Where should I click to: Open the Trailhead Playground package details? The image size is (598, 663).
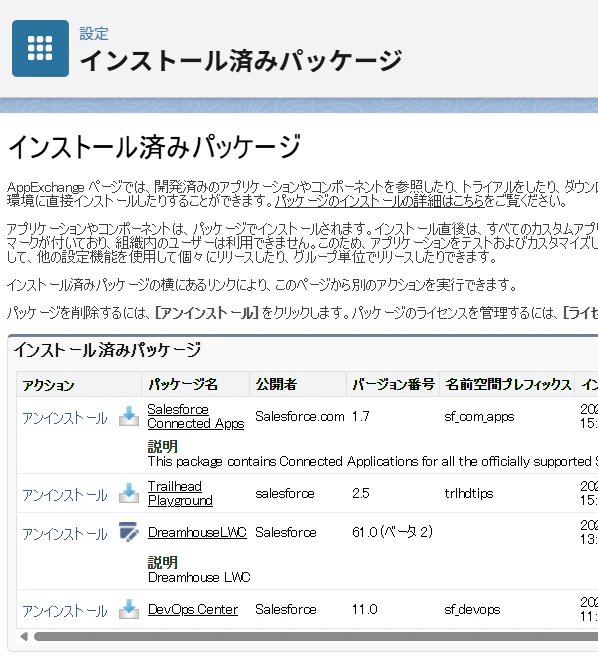pyautogui.click(x=180, y=493)
